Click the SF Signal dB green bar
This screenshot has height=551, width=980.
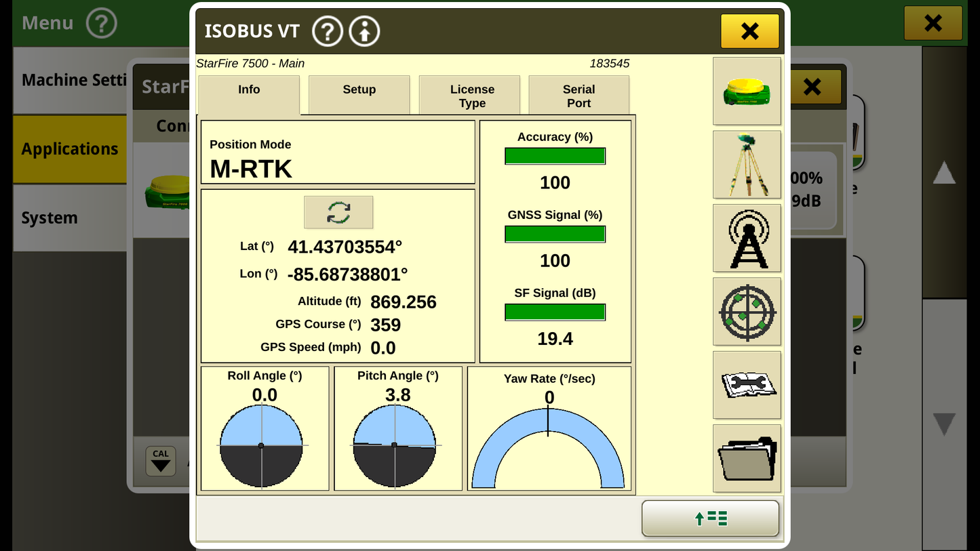pyautogui.click(x=555, y=312)
